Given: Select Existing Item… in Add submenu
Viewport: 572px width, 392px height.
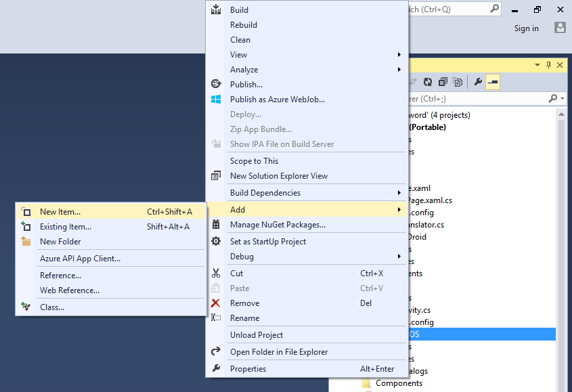Looking at the screenshot, I should (x=111, y=227).
